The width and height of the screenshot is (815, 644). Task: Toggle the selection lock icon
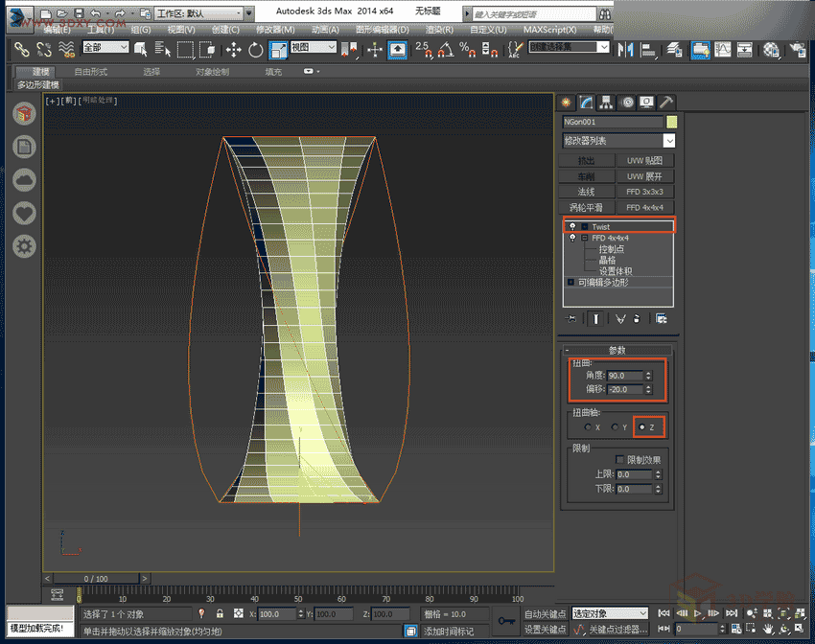pos(220,613)
